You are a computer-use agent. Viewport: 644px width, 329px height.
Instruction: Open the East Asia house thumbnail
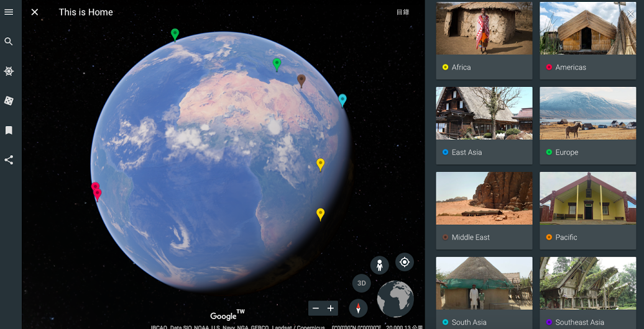(x=484, y=113)
